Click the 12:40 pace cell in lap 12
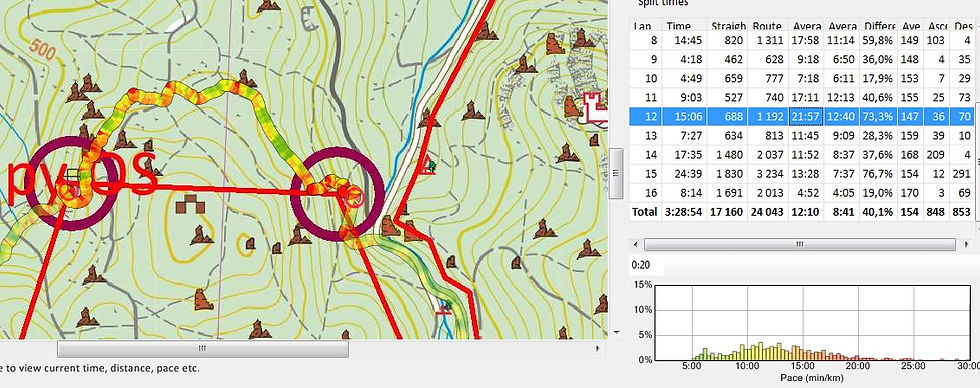 pyautogui.click(x=841, y=116)
